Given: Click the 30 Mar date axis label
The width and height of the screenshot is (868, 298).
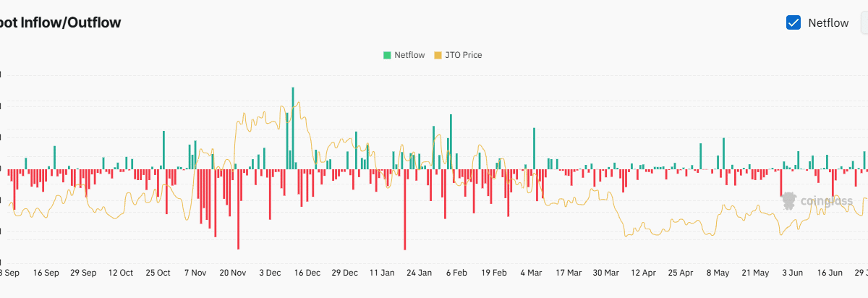Looking at the screenshot, I should pos(606,273).
